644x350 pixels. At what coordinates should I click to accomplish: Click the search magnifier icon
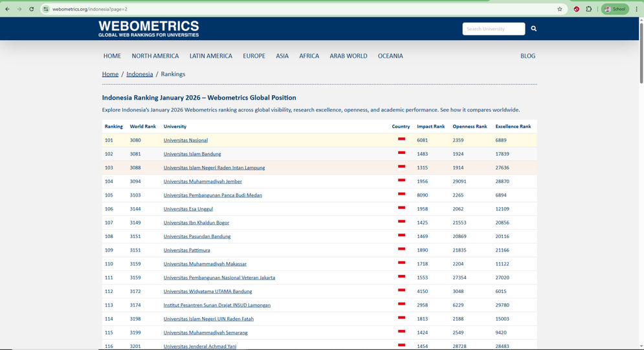533,28
